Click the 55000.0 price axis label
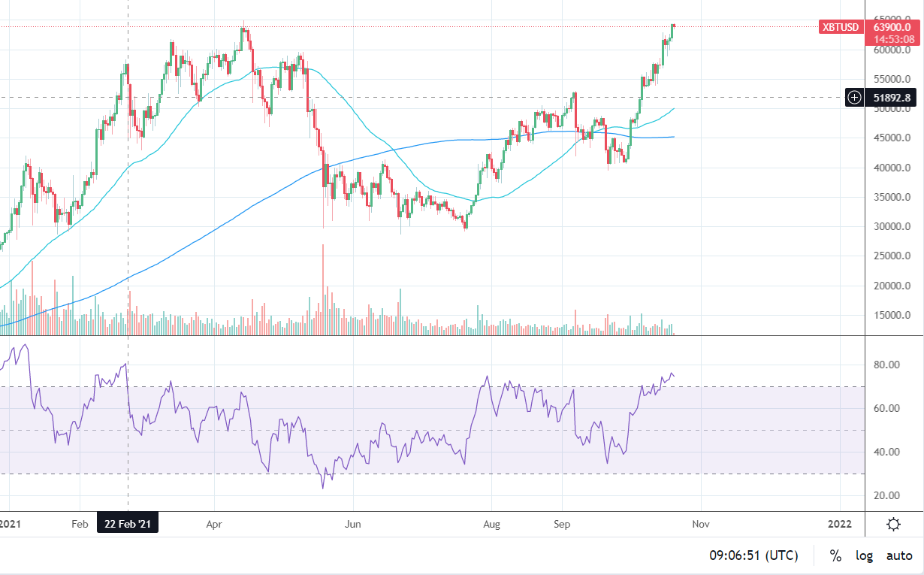Image resolution: width=924 pixels, height=575 pixels. [892, 79]
